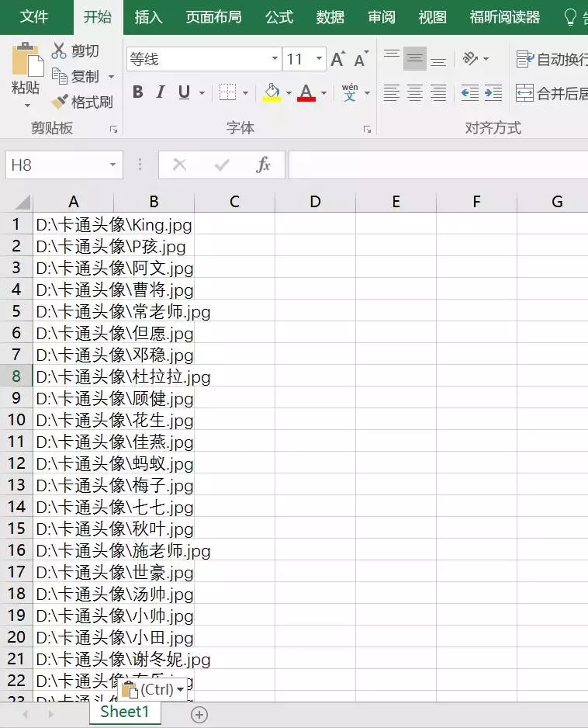Increase indent
The width and height of the screenshot is (588, 728).
(x=493, y=93)
